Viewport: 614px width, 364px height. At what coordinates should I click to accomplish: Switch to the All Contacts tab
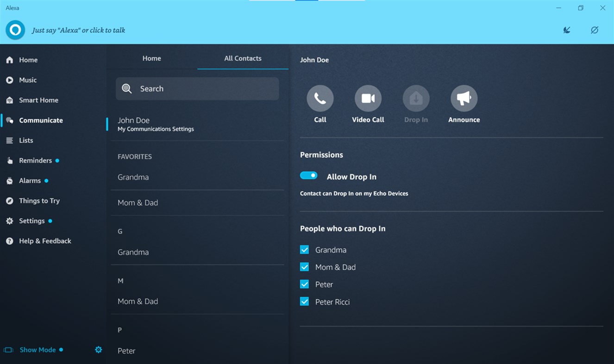point(243,58)
